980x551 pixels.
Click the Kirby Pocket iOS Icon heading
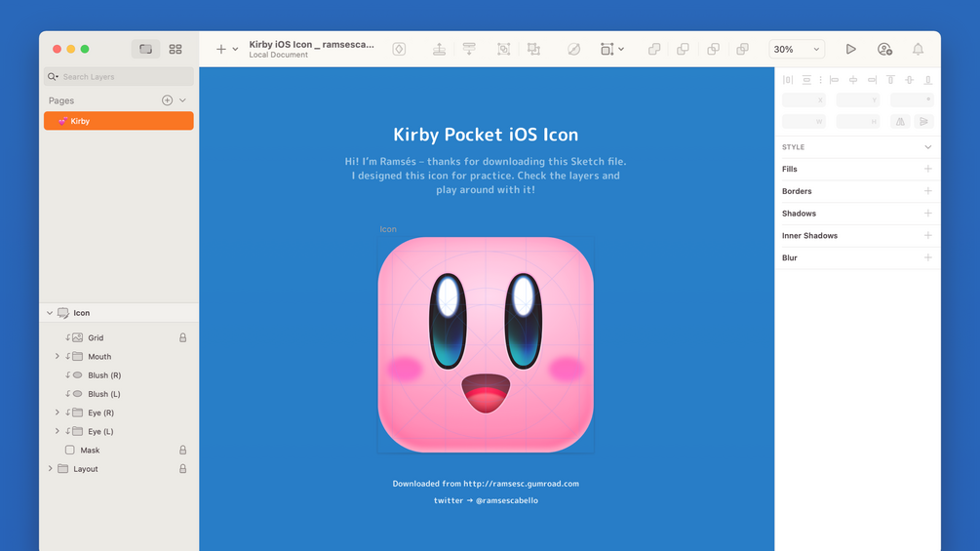pos(486,135)
